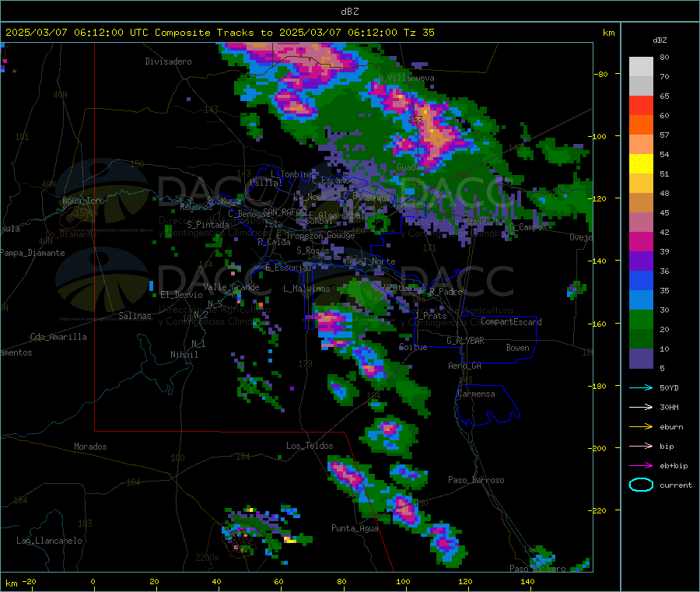700x592 pixels.
Task: Select the bright yellow 51–54 dBZ band
Action: [x=641, y=164]
